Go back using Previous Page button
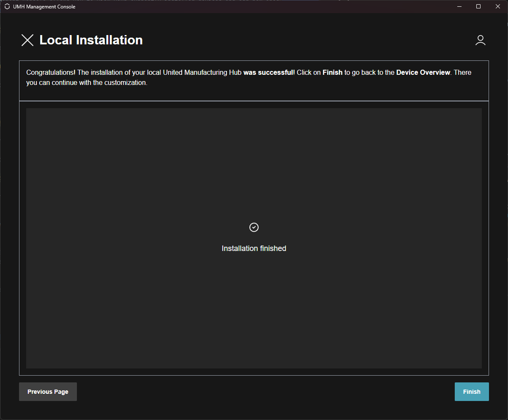The height and width of the screenshot is (420, 508). (x=48, y=392)
